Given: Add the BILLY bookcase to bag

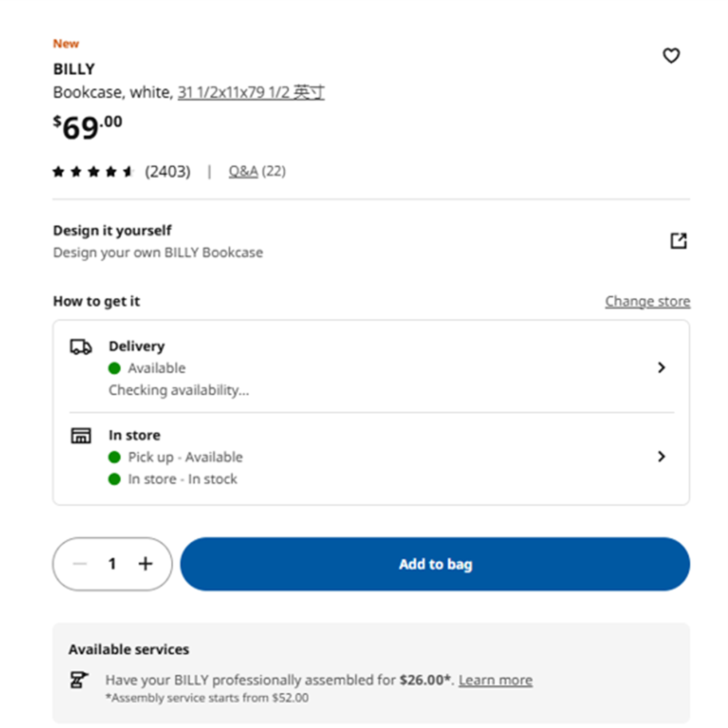Looking at the screenshot, I should tap(435, 564).
